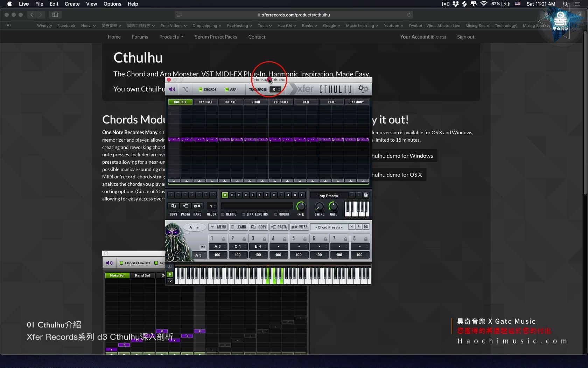Open the Serum Preset Packs link

click(x=216, y=37)
